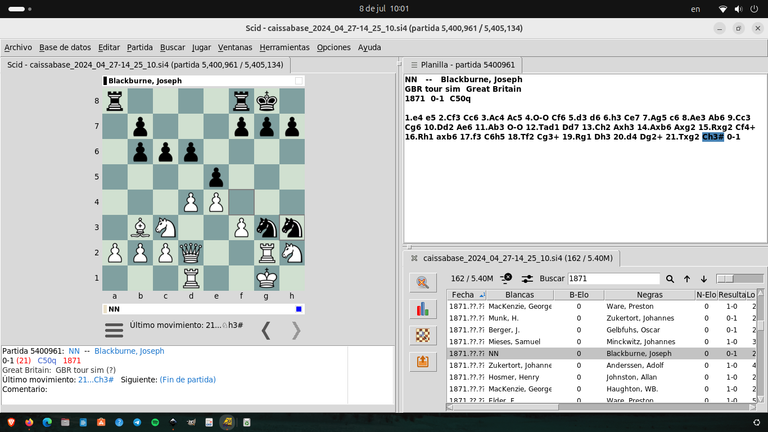The width and height of the screenshot is (768, 432).
Task: Select the Zukertort vs Anderssen, Adolf game row
Action: [x=602, y=365]
